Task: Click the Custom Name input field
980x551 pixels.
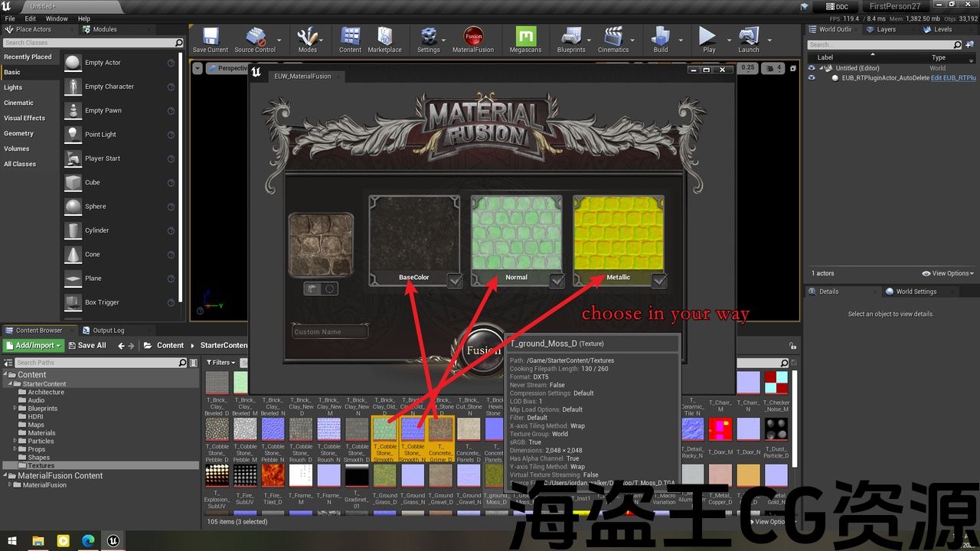Action: 330,332
